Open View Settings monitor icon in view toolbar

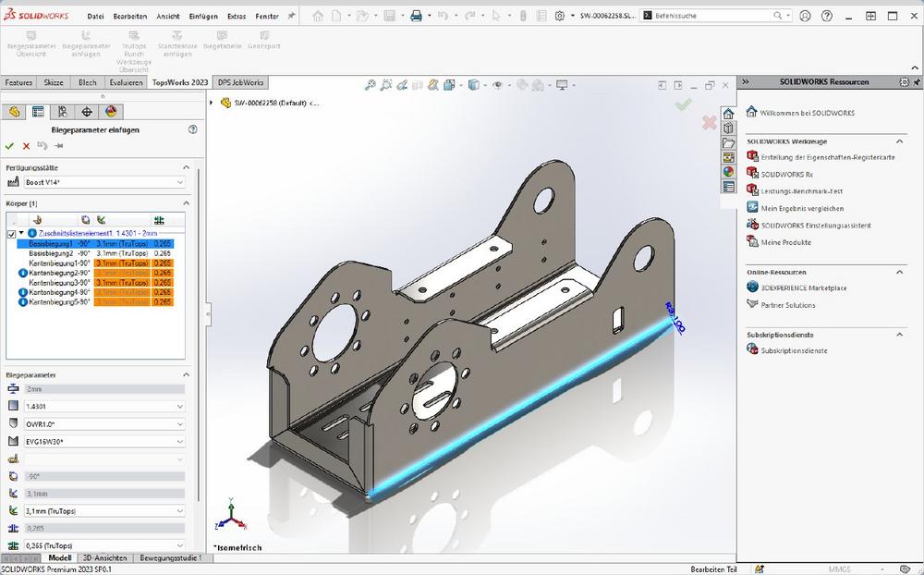click(x=562, y=86)
